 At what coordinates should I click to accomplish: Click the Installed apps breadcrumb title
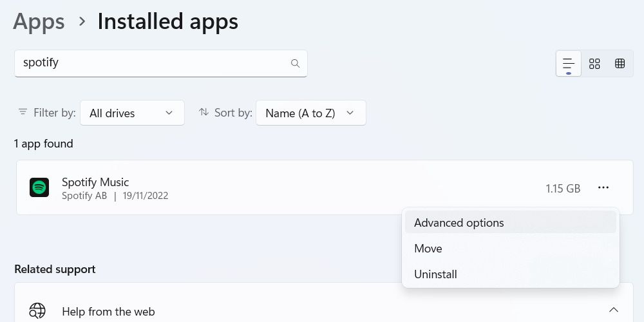[x=167, y=21]
